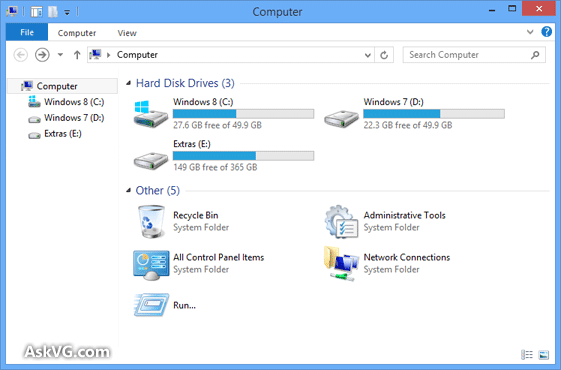This screenshot has width=561, height=370.
Task: Close the Computer window
Action: [x=539, y=9]
